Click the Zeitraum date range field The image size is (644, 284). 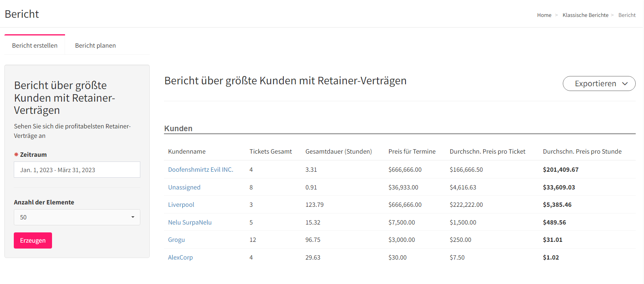click(77, 170)
